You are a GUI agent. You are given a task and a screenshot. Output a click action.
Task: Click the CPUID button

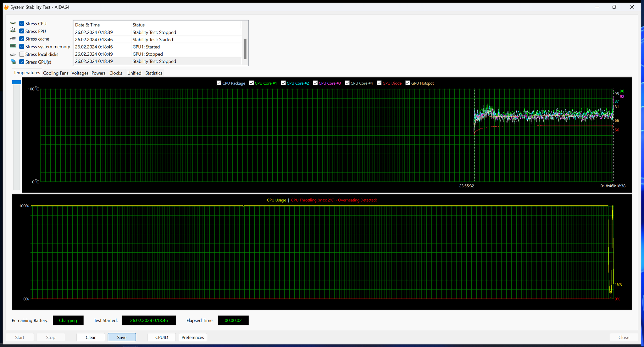[162, 337]
